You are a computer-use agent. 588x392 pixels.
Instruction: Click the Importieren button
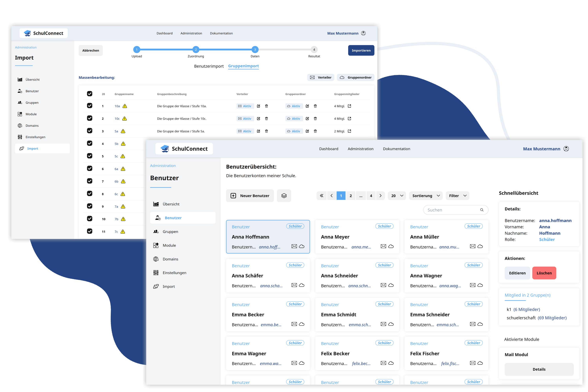(x=361, y=51)
